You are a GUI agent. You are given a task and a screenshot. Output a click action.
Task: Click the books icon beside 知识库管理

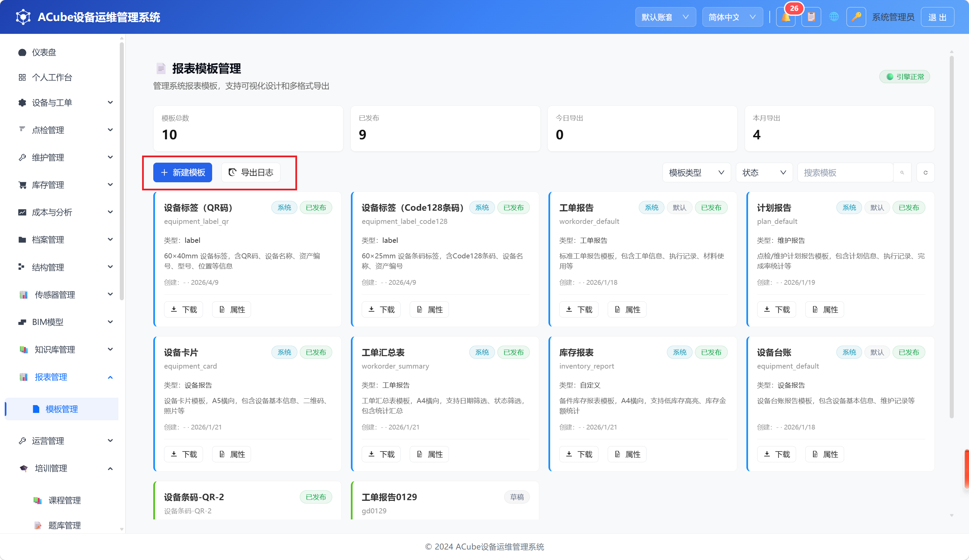(23, 350)
